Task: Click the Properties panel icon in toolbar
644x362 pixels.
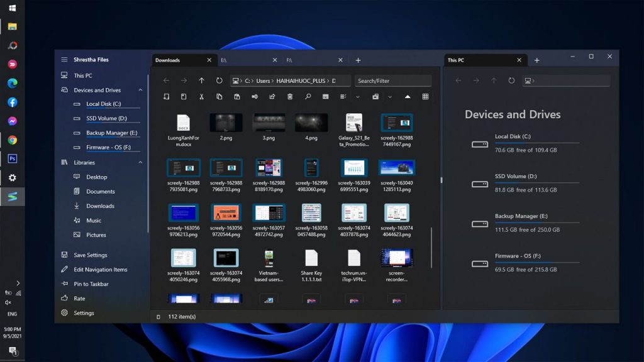Action: pos(325,96)
